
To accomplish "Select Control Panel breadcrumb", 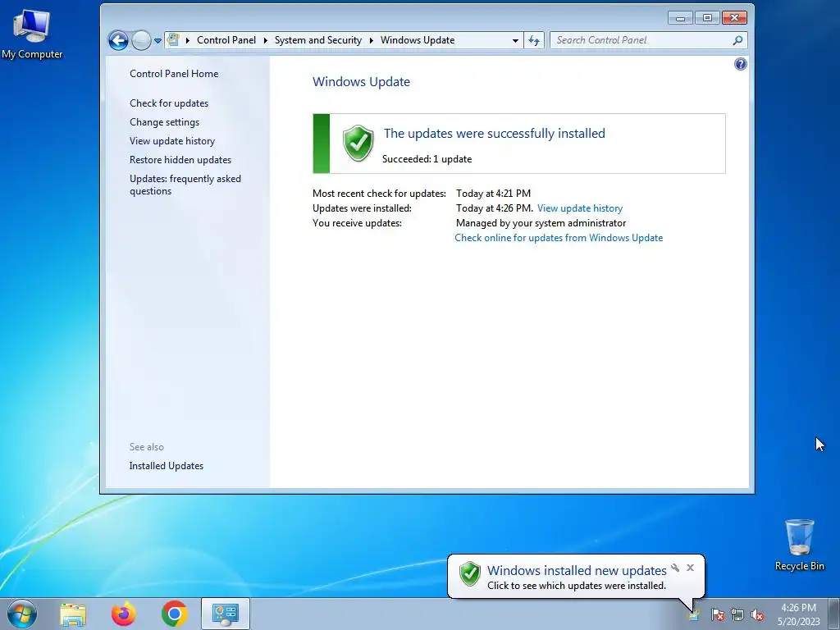I will pos(226,40).
